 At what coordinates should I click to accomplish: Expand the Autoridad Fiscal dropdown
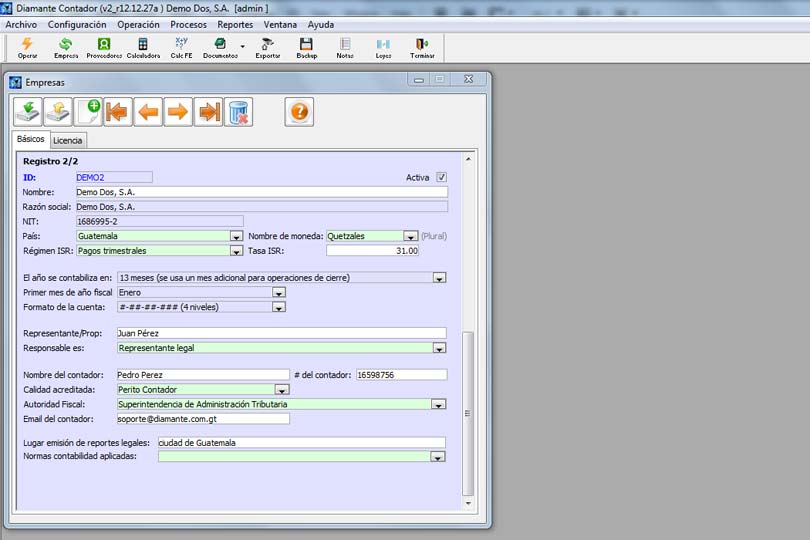click(x=439, y=405)
